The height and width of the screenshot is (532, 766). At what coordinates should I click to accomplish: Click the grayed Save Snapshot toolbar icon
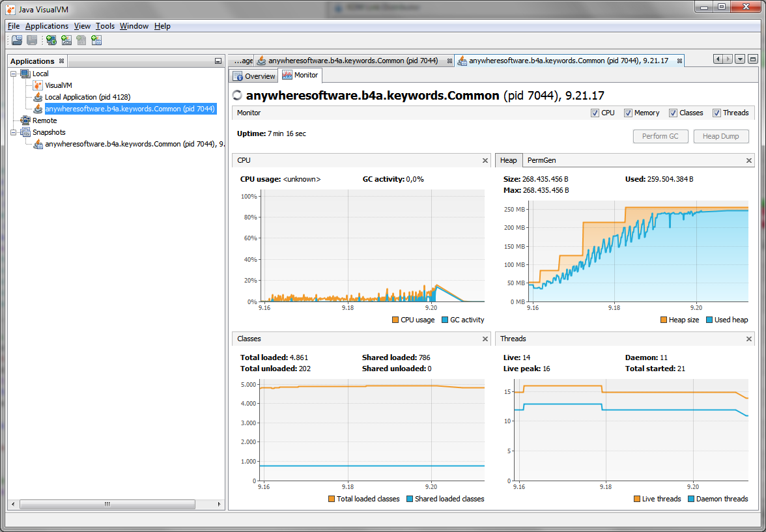coord(32,40)
